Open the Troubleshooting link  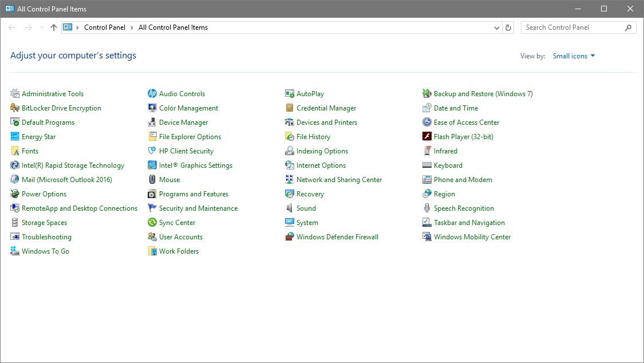pos(46,237)
